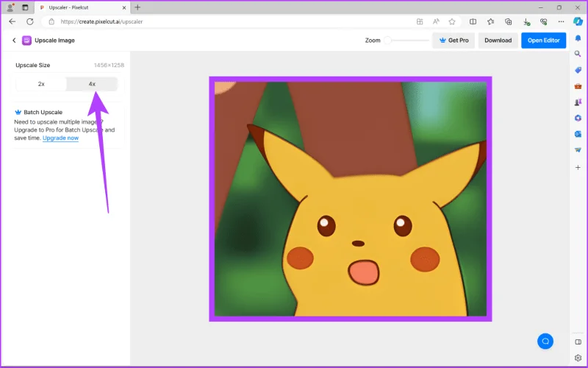The height and width of the screenshot is (368, 588).
Task: Open Browser essentials heart icon
Action: click(x=543, y=22)
